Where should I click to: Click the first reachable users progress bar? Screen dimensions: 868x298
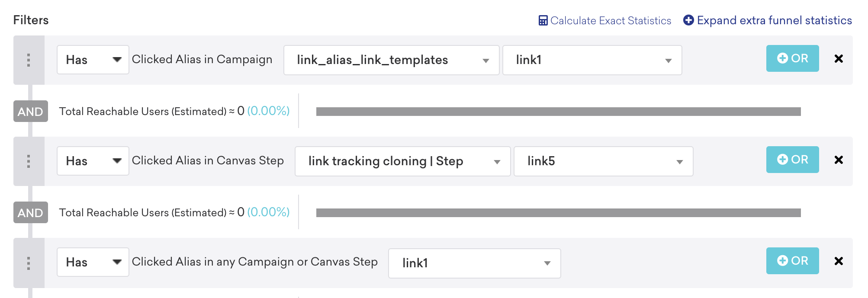click(x=559, y=112)
